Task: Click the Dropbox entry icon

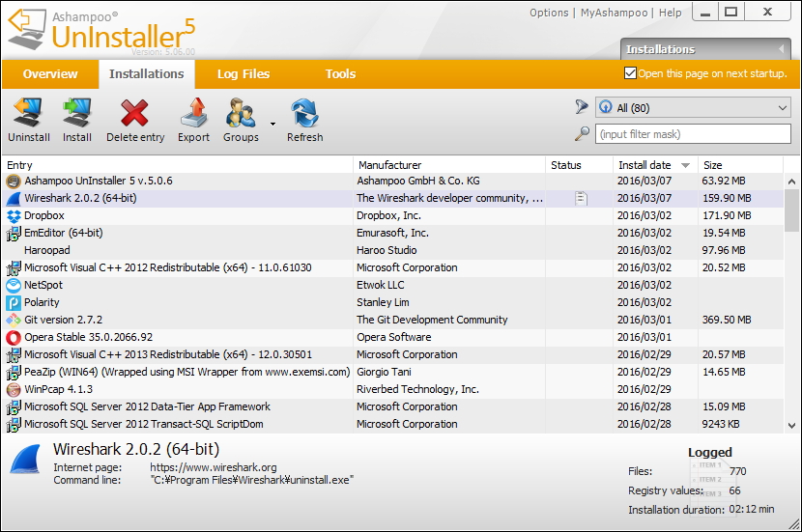Action: coord(14,215)
